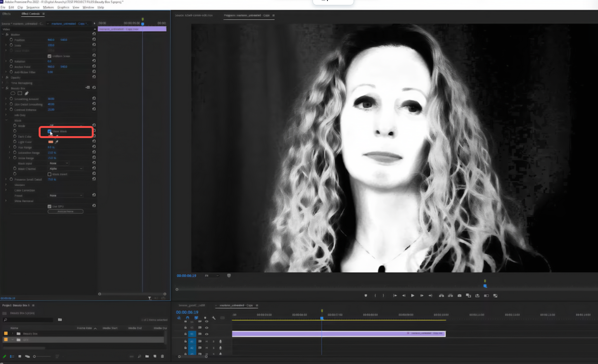Collapse the Motion effect section
Screen dimensions: 598x364
click(x=2, y=34)
